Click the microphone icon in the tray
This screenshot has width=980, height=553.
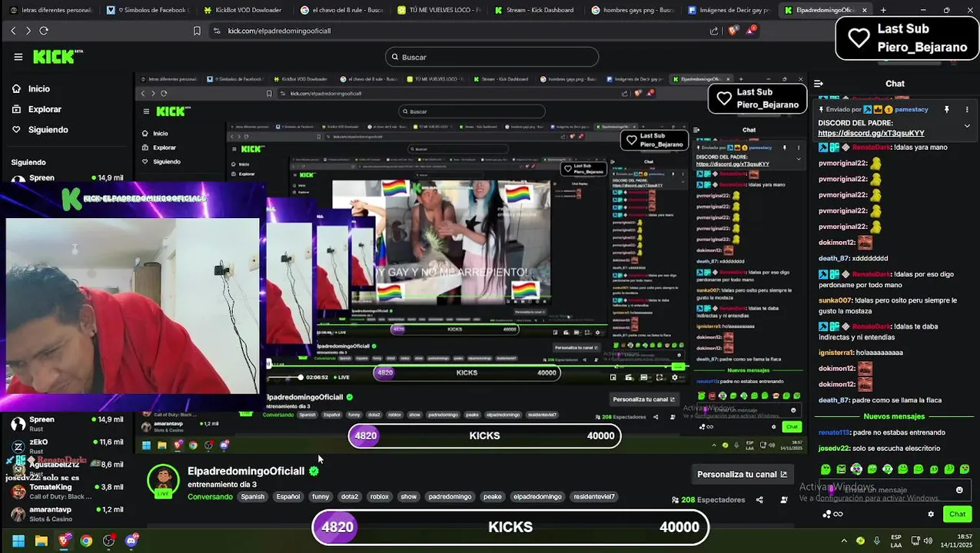876,541
